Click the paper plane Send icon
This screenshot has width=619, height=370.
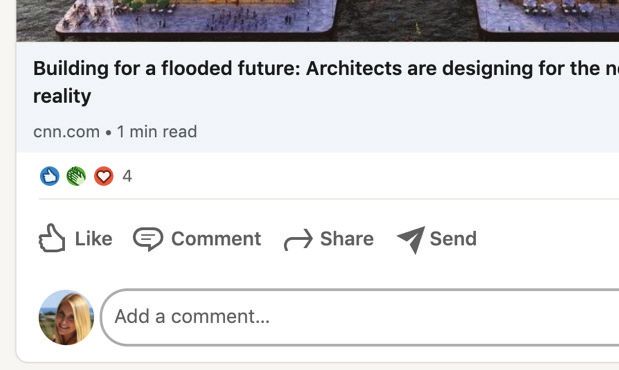pos(411,240)
